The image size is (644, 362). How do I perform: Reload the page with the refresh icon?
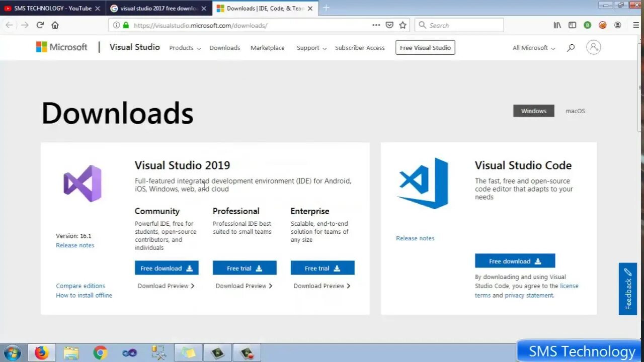tap(40, 25)
